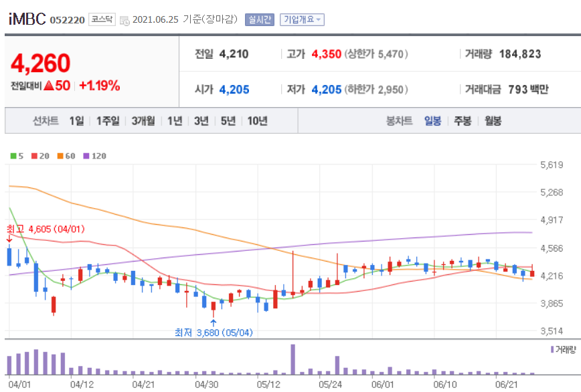581x392 pixels.
Task: Click the 저가 value 4,205
Action: 327,90
